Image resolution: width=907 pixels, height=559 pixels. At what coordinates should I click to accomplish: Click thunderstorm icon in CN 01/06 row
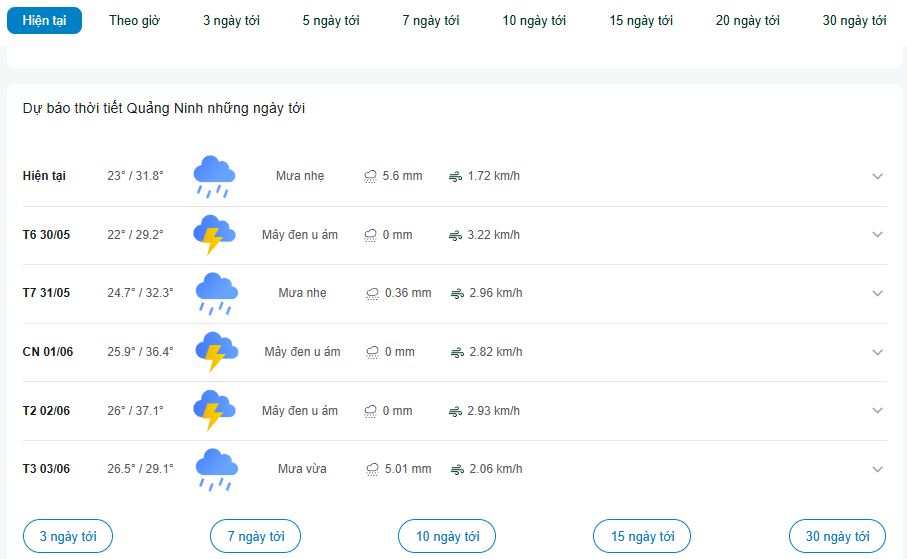pos(216,352)
